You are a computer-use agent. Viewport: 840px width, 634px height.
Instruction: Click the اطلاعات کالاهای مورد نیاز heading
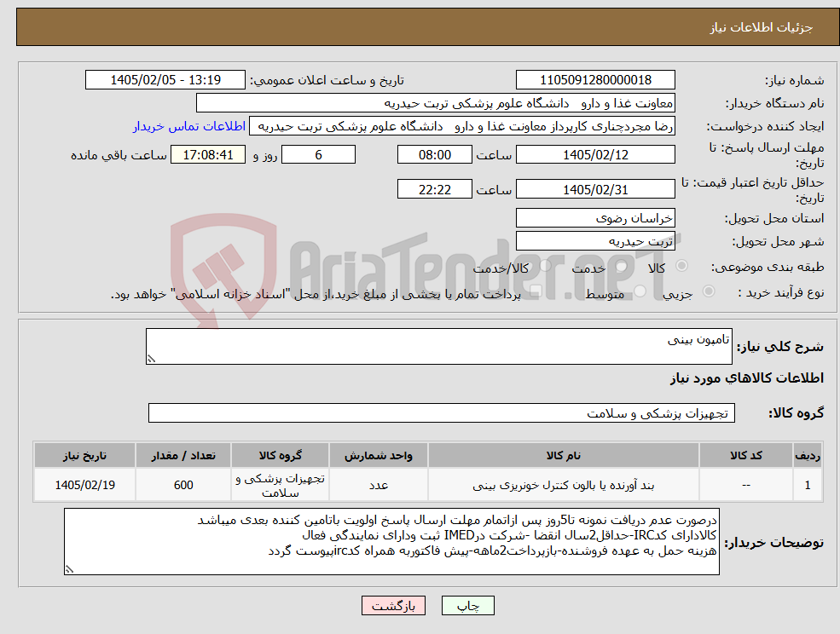tap(747, 378)
